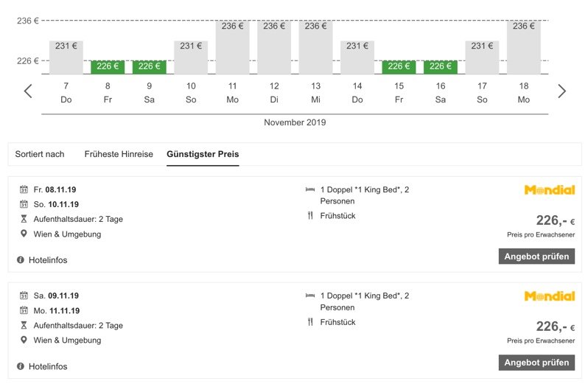Choose green 226 € bar for Friday 15
This screenshot has width=588, height=384.
point(399,67)
